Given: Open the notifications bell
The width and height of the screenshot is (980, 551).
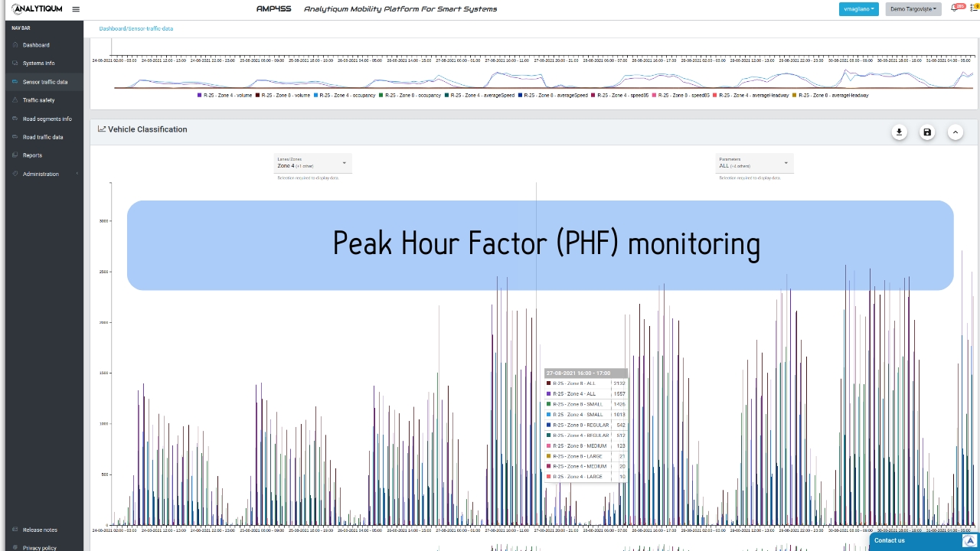Looking at the screenshot, I should 955,8.
